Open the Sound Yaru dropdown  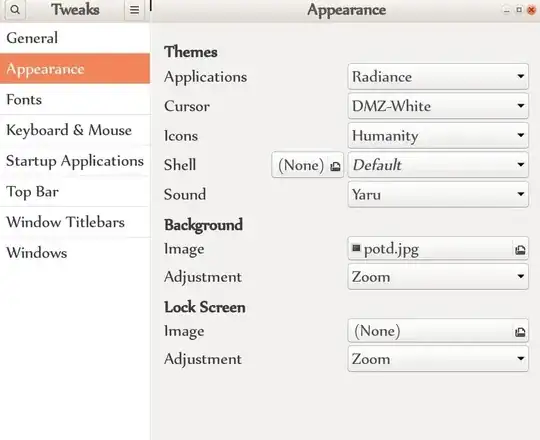pyautogui.click(x=438, y=195)
